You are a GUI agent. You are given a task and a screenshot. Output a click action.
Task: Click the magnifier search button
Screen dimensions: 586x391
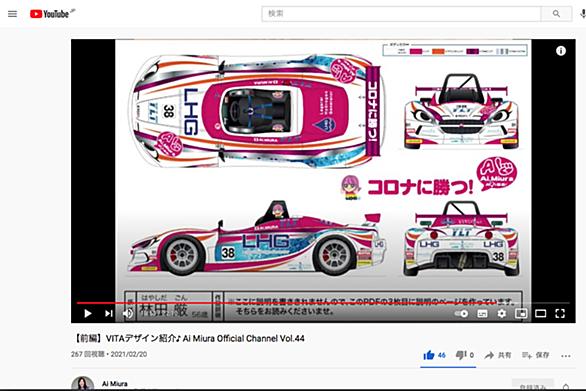[x=556, y=14]
